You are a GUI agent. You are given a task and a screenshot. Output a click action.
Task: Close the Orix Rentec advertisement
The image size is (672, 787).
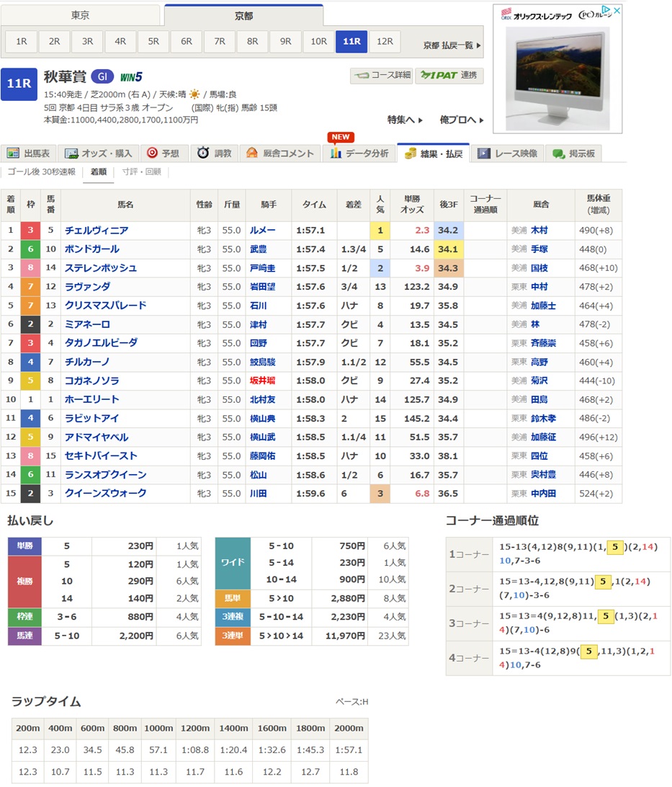click(617, 11)
